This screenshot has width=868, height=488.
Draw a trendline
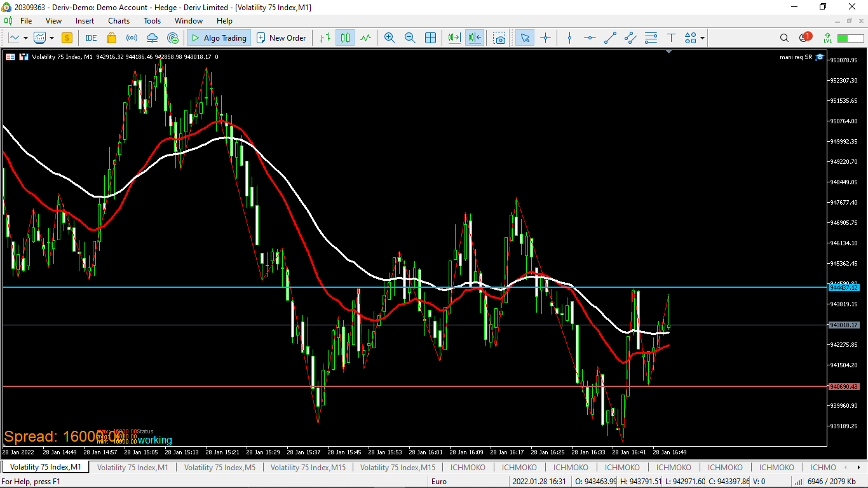click(610, 38)
